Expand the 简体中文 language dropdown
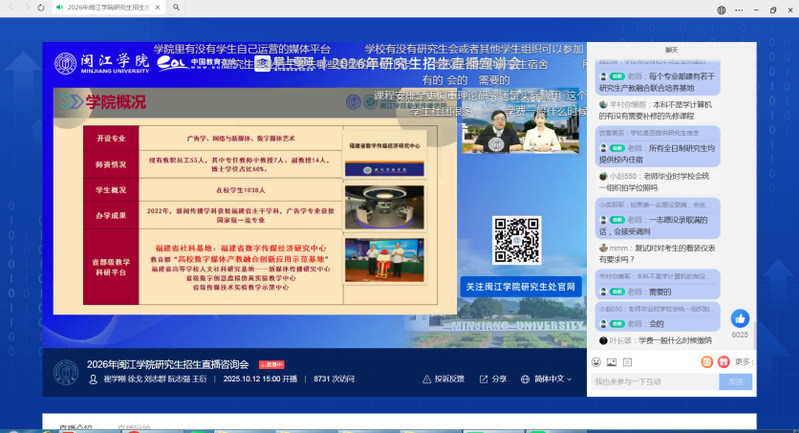This screenshot has width=799, height=433. 548,379
